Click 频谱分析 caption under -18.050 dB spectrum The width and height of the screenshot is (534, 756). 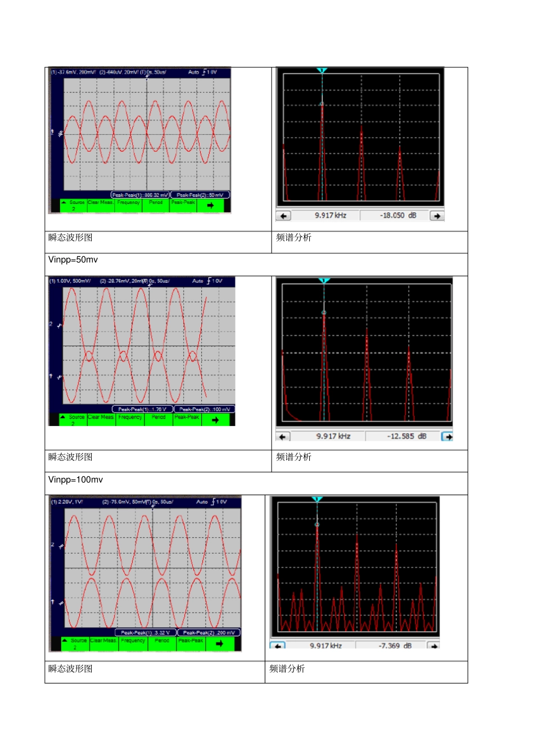293,238
